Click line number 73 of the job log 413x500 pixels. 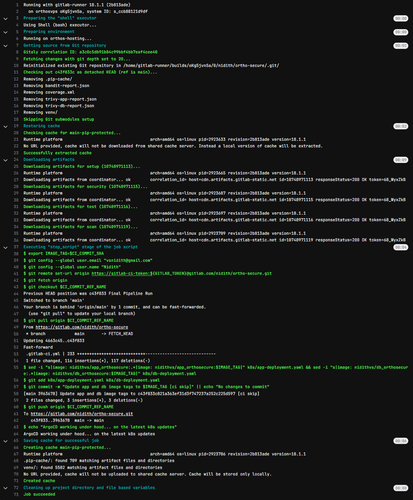(16, 494)
